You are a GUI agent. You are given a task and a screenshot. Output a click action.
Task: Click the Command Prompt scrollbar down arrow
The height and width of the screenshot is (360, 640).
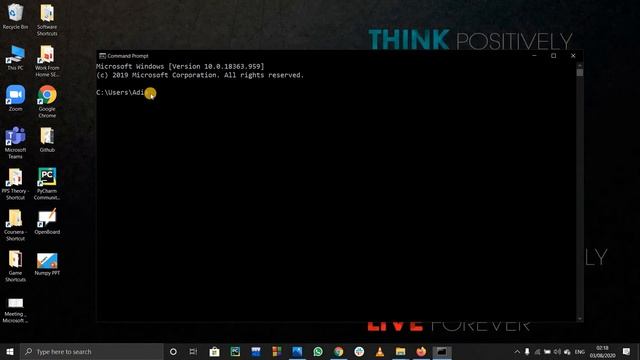coord(580,319)
